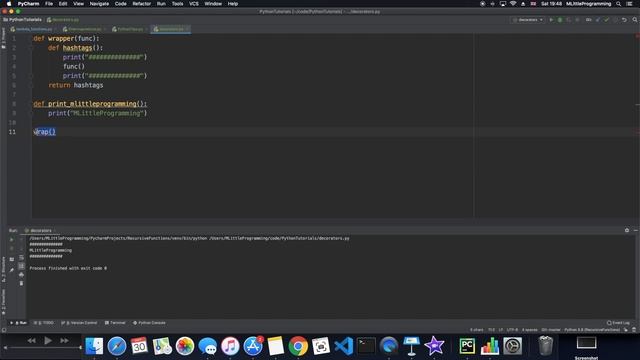Open iTunes Music from the Dock
Image resolution: width=640 pixels, height=360 pixels.
coord(230,346)
